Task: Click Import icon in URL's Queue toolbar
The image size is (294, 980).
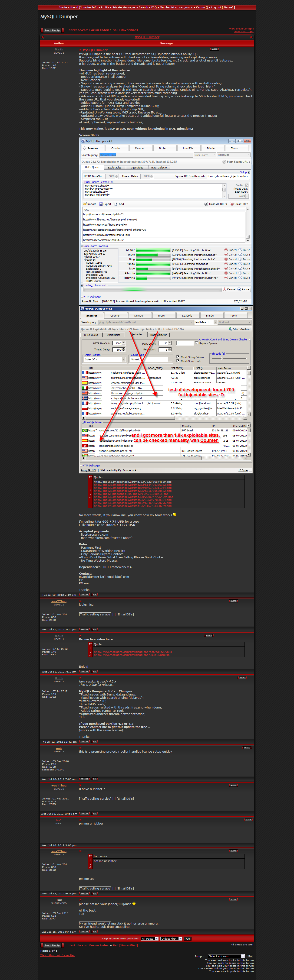Action: point(85,204)
